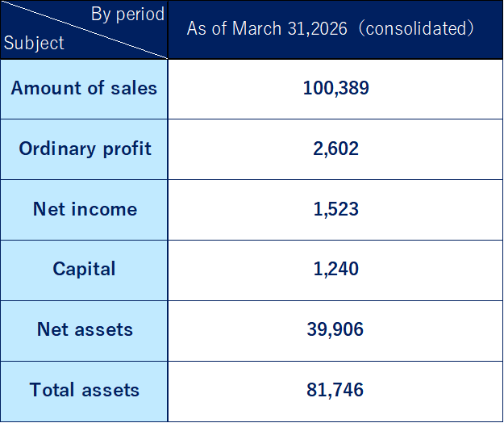The height and width of the screenshot is (423, 504).
Task: Click the 'Net income' row label
Action: [85, 209]
